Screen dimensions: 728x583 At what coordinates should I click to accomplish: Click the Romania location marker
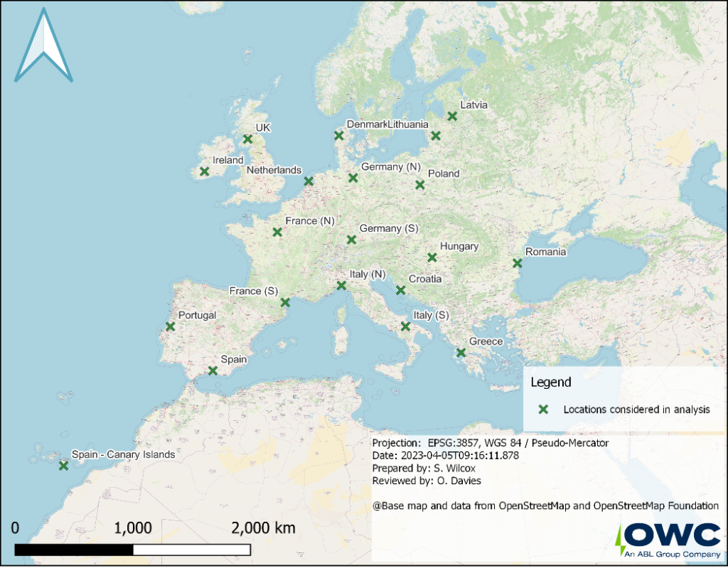tap(517, 264)
